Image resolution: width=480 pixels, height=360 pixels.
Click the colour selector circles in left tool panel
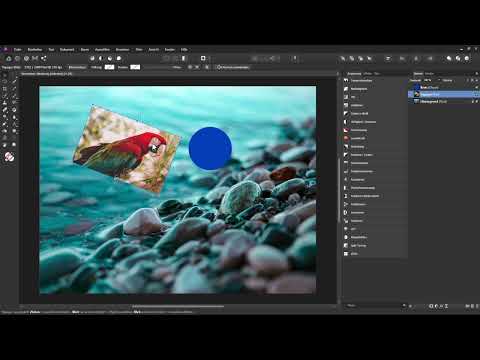9,157
